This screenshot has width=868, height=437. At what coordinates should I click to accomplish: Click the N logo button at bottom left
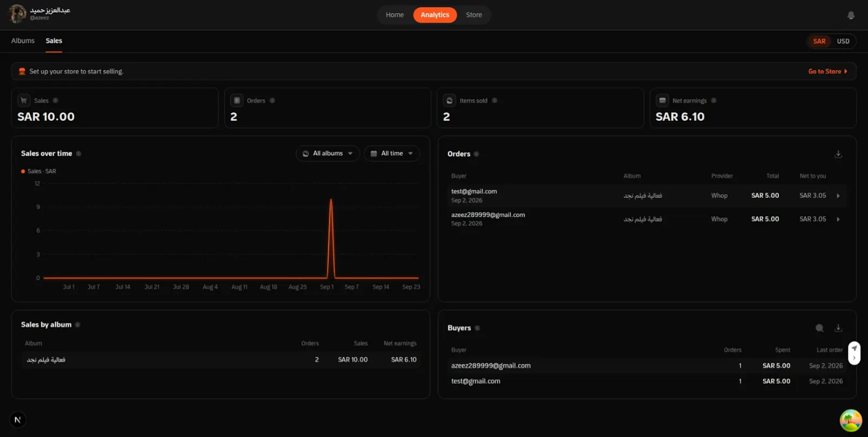coord(18,420)
